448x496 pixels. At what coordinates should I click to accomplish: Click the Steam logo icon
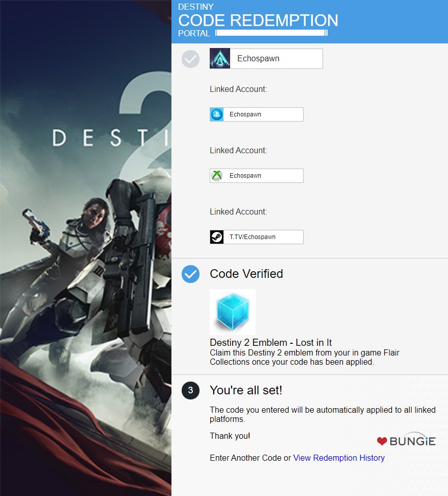pyautogui.click(x=217, y=237)
